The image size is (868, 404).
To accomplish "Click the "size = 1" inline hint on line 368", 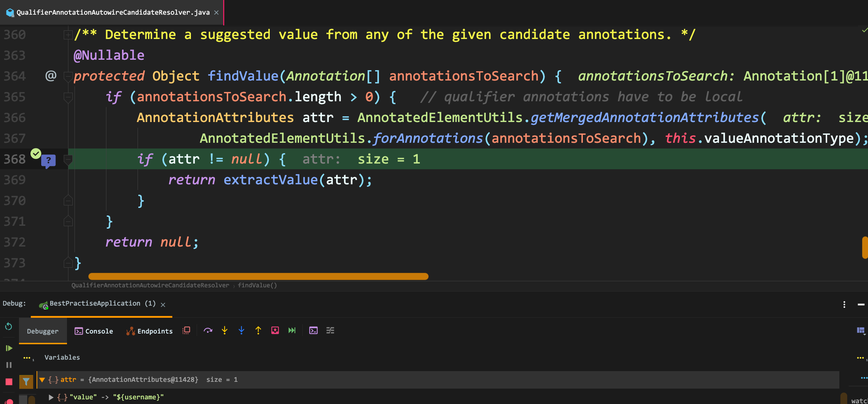I will coord(389,159).
